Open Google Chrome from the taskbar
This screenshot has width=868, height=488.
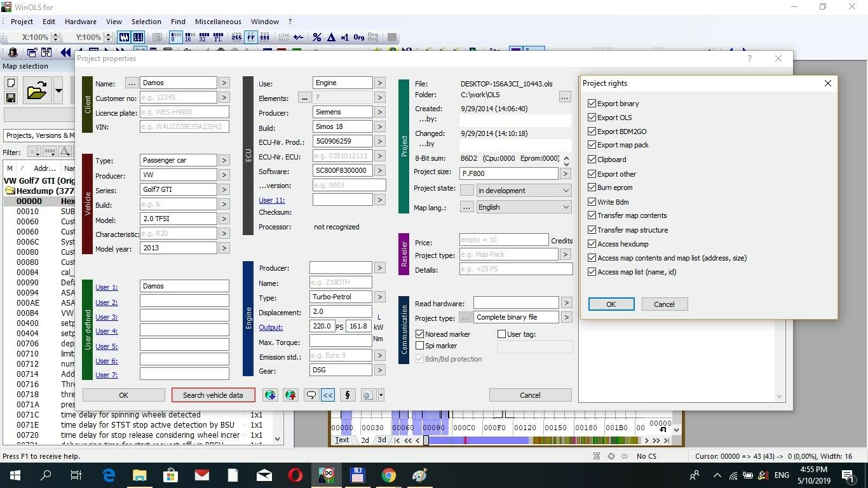click(389, 475)
